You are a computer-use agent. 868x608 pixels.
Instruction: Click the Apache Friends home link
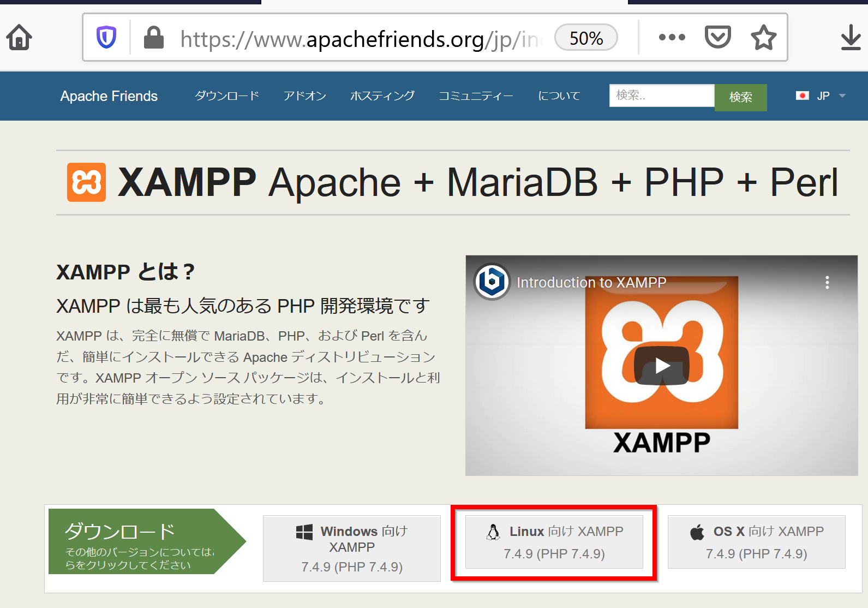(109, 96)
